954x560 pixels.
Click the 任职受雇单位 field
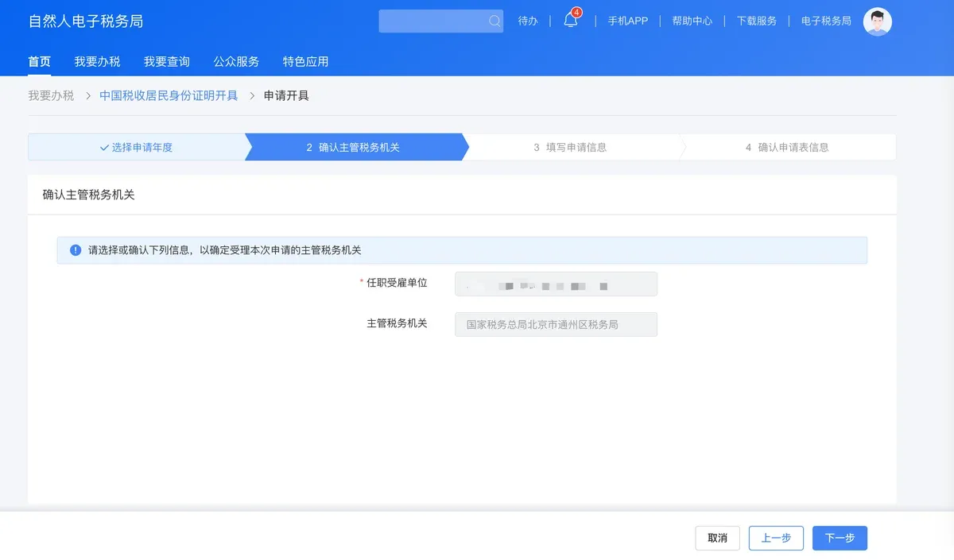(555, 284)
